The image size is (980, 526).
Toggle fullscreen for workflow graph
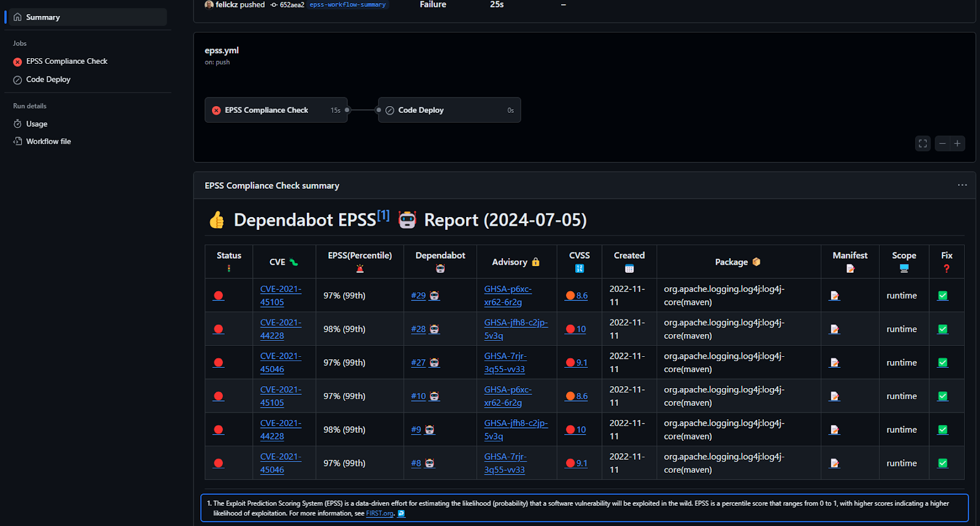coord(922,143)
